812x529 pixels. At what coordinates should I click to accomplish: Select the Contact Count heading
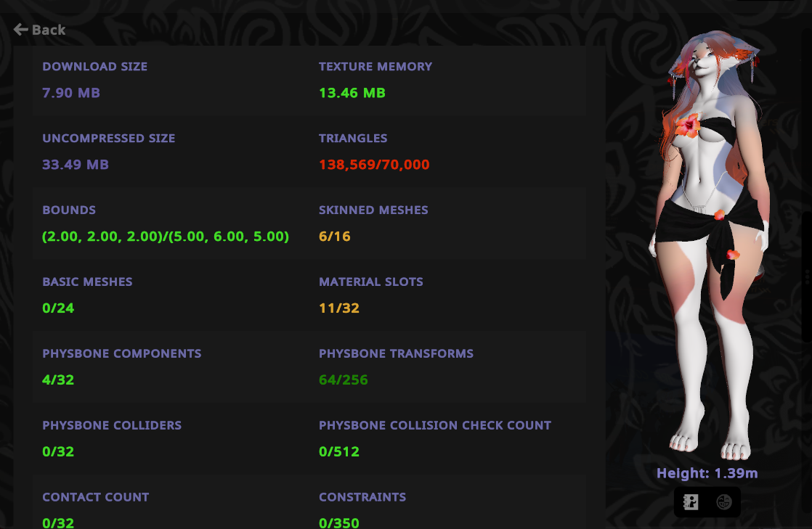[96, 497]
